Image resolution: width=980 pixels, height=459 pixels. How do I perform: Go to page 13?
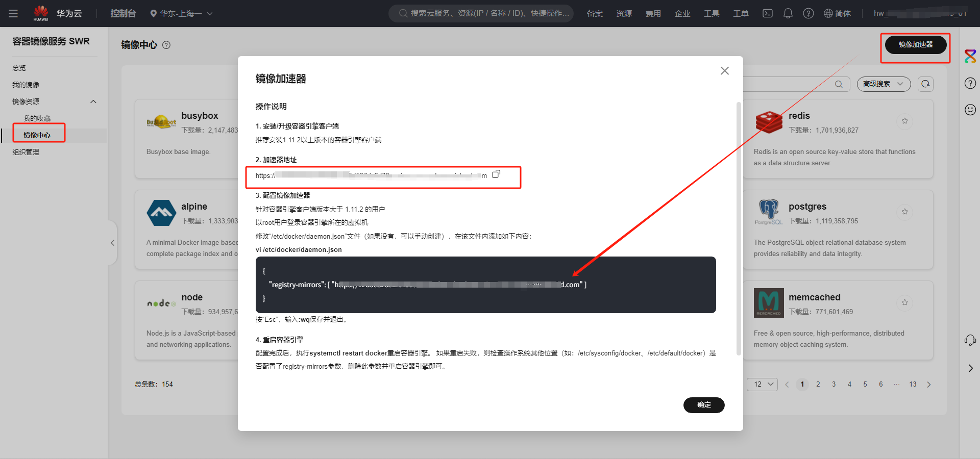pos(913,384)
